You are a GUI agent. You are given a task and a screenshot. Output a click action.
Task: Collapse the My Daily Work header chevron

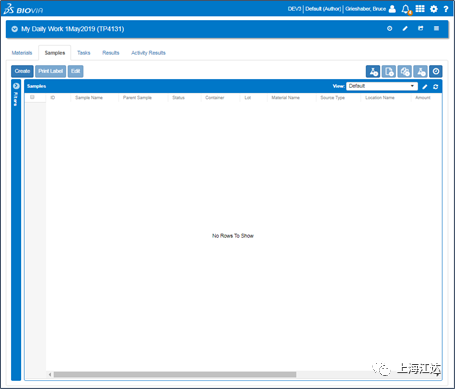coord(15,29)
